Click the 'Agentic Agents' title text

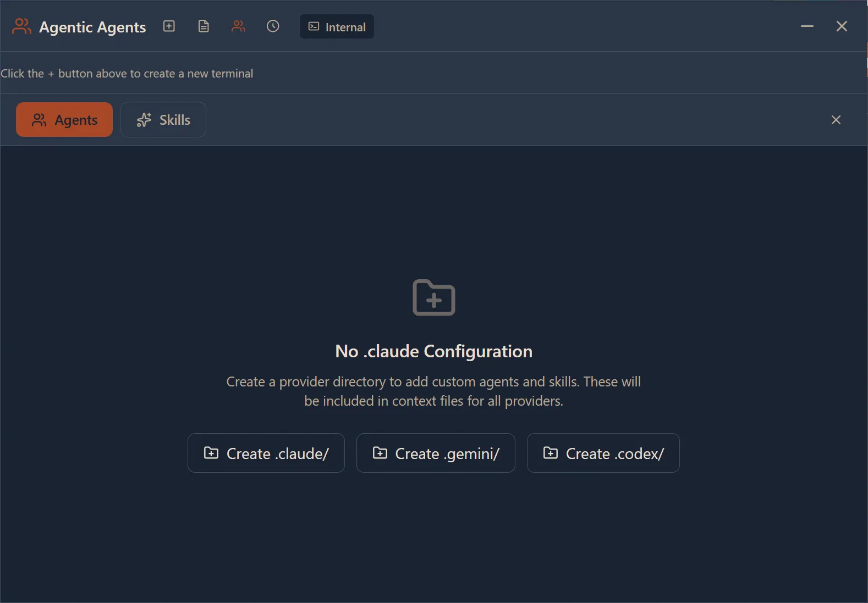click(92, 27)
